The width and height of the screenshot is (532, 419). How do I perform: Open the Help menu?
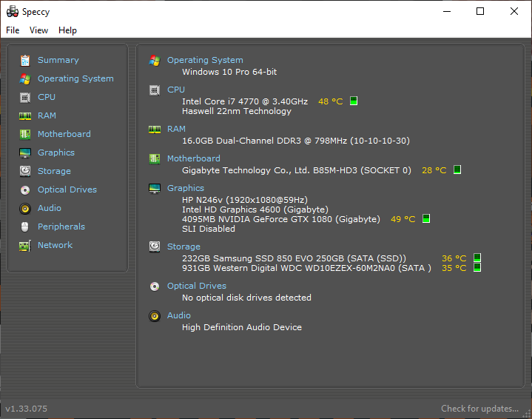67,30
